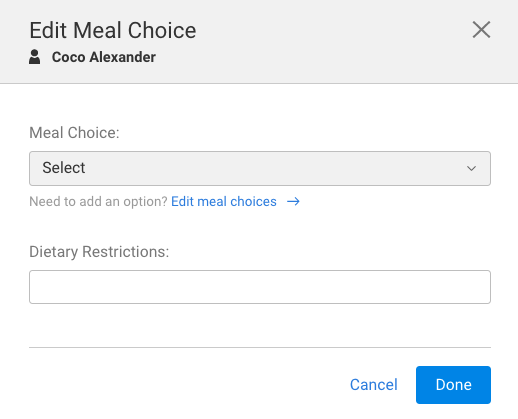The image size is (518, 419).
Task: Click the Edit Meal Choice dialog title
Action: [113, 30]
